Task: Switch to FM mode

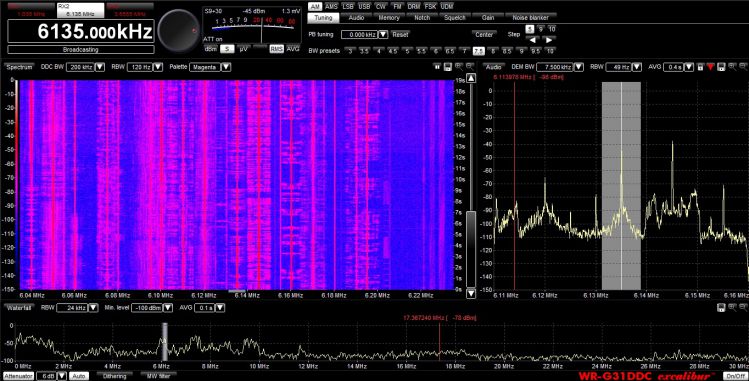Action: (x=397, y=7)
